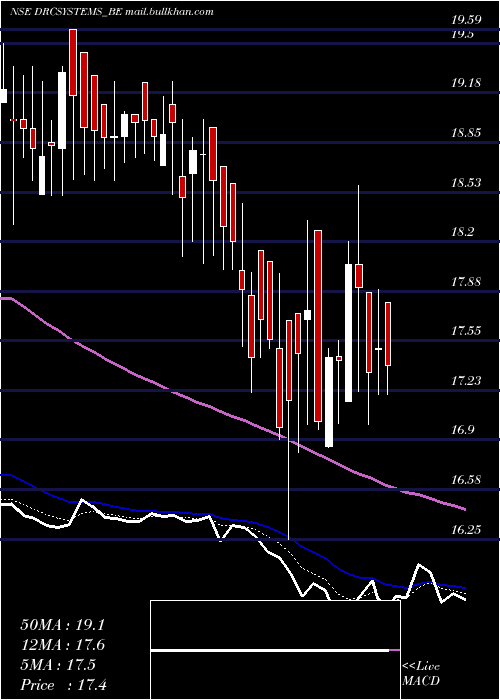
Task: Click the 12MA : 17.6 readout
Action: click(62, 645)
